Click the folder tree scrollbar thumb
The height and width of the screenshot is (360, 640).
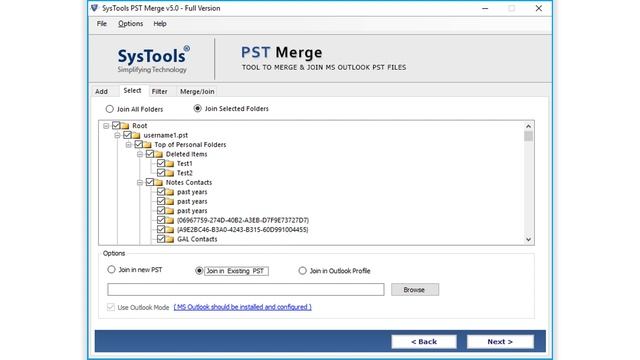coord(528,136)
